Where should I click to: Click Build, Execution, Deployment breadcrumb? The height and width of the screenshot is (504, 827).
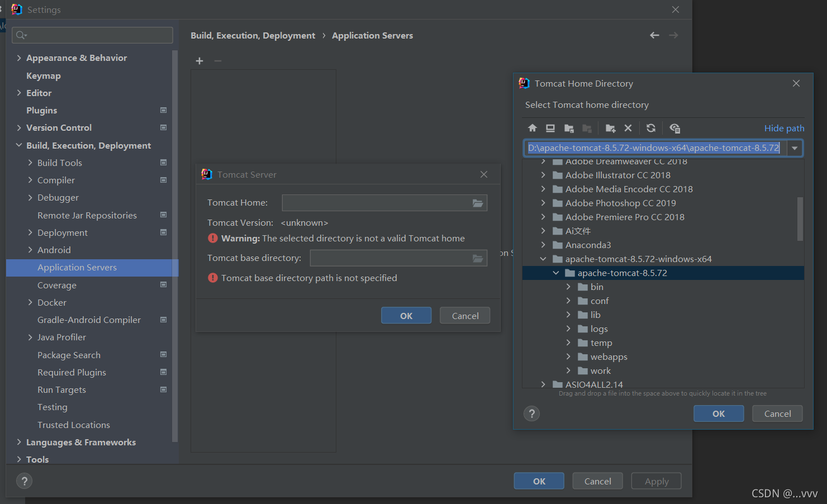(253, 35)
